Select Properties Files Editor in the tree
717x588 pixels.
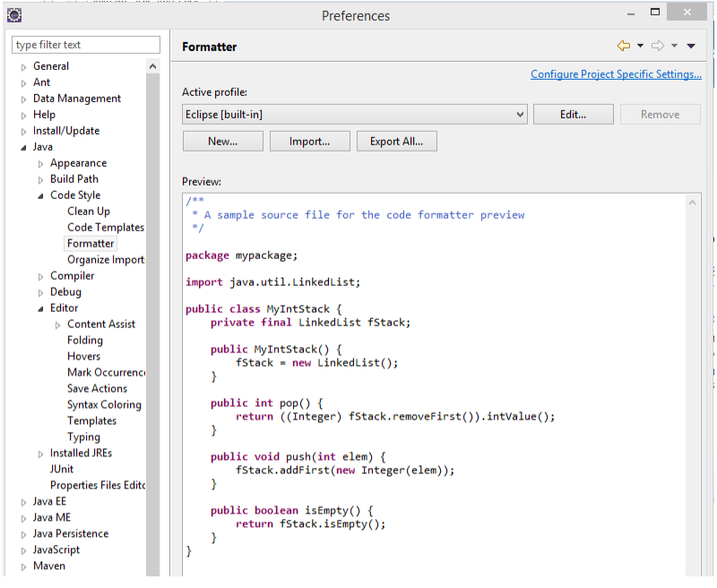[x=98, y=485]
